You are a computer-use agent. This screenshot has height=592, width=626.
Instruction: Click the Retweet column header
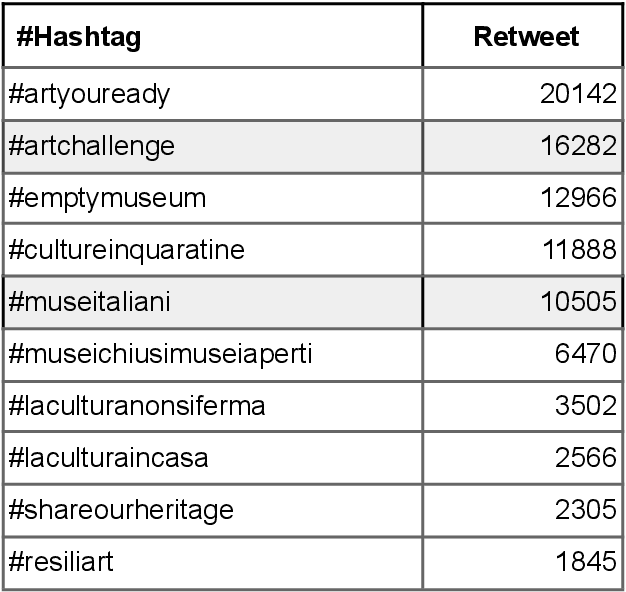pyautogui.click(x=526, y=37)
